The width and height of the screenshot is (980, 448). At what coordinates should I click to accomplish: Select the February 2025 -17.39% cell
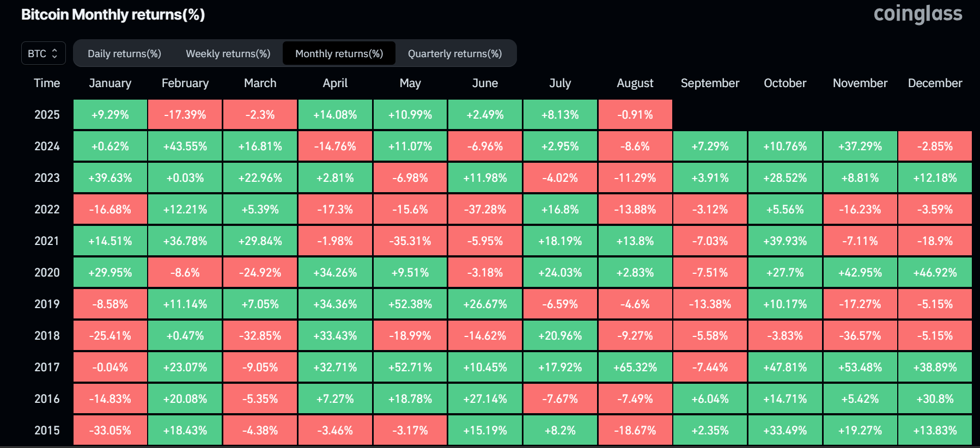(185, 115)
